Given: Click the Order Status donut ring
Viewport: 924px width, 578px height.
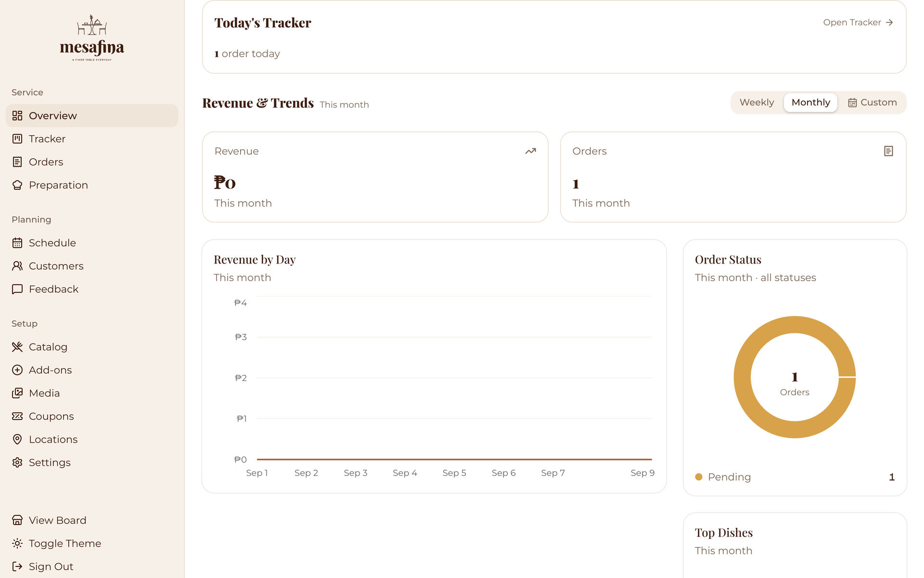Looking at the screenshot, I should tap(743, 377).
